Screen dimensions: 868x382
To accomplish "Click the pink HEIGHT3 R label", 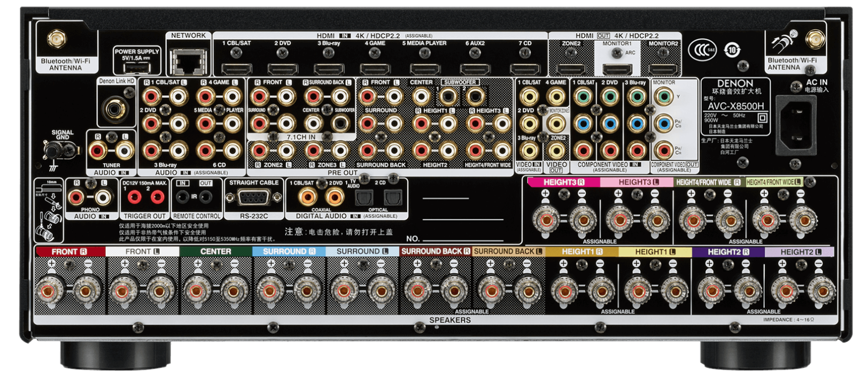I will (564, 182).
